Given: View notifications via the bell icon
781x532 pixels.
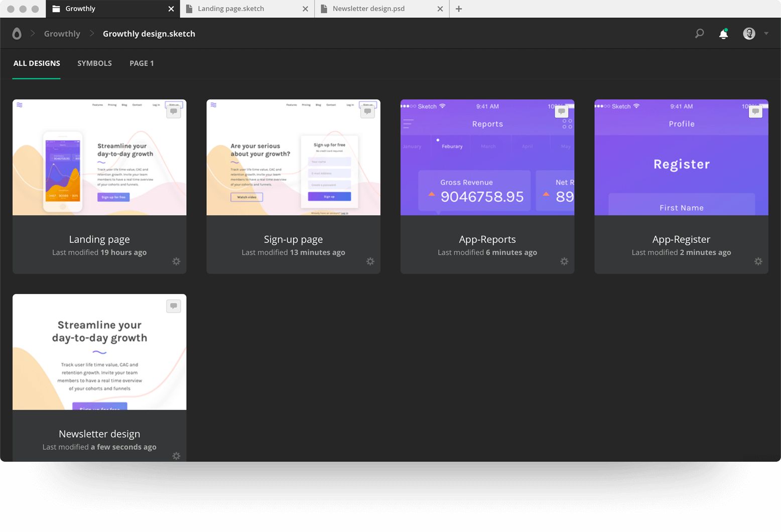Looking at the screenshot, I should coord(723,33).
